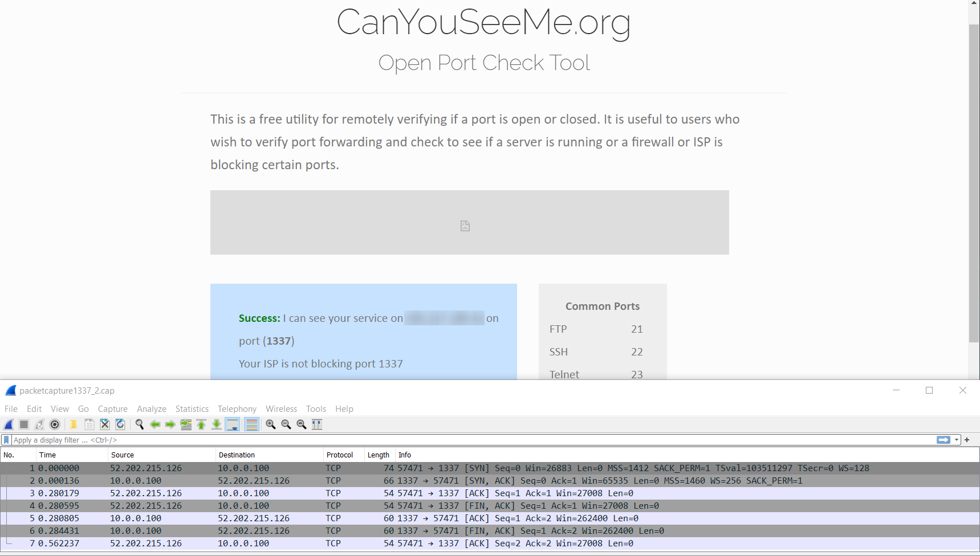Open capture options gear icon
The width and height of the screenshot is (980, 556).
[55, 424]
